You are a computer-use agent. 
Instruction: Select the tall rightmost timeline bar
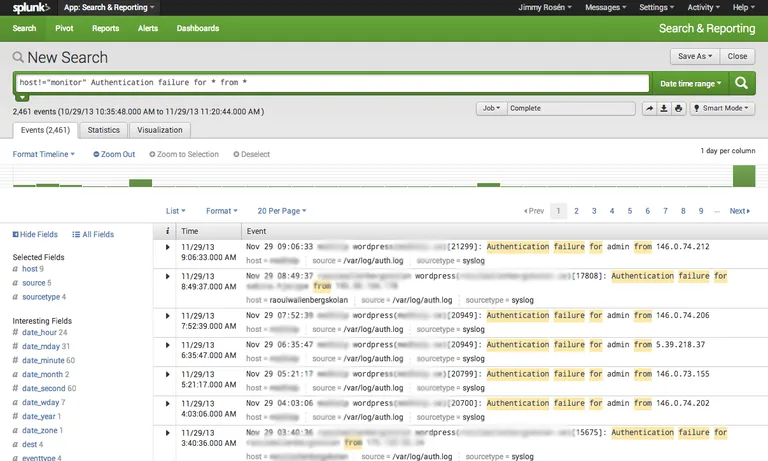[744, 176]
